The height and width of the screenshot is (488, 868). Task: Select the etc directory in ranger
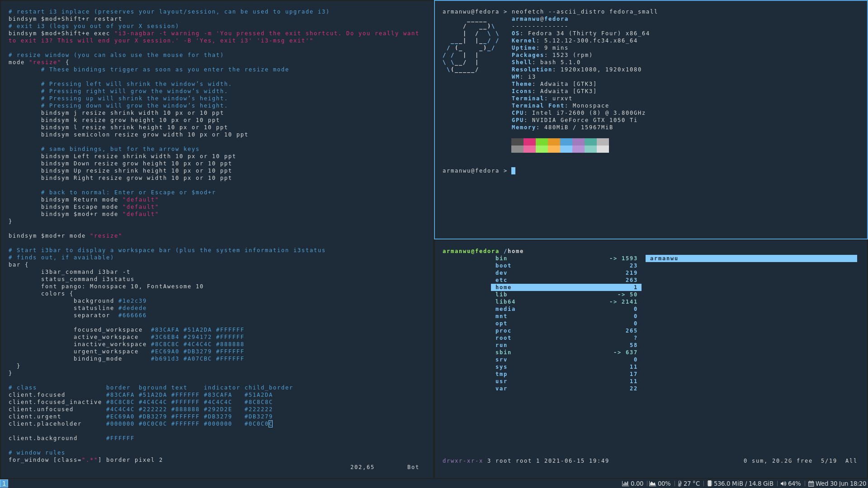pyautogui.click(x=566, y=280)
